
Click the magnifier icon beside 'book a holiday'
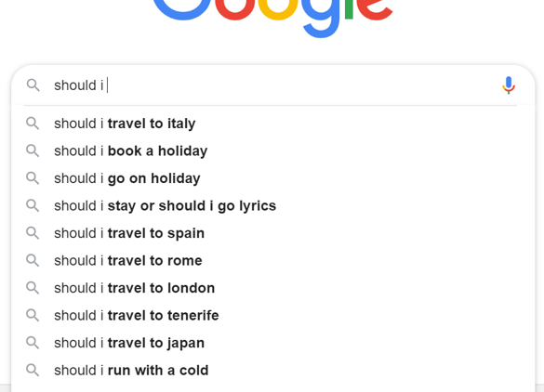(x=33, y=150)
